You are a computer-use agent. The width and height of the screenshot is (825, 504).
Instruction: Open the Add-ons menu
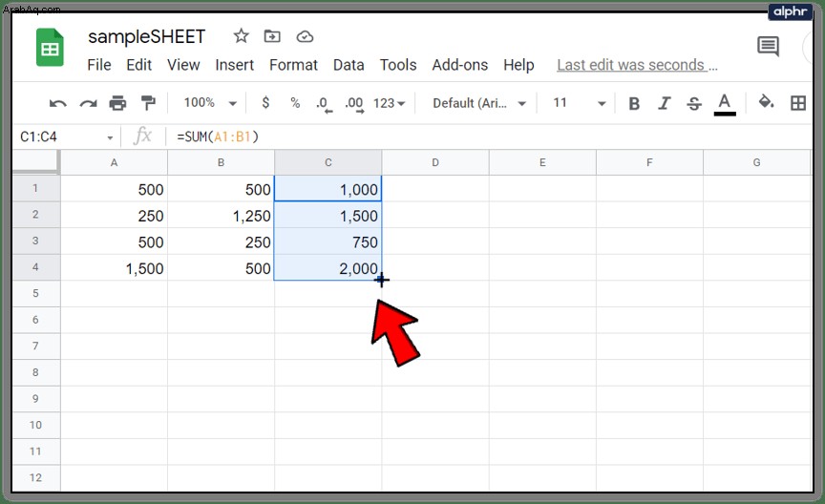(x=460, y=65)
